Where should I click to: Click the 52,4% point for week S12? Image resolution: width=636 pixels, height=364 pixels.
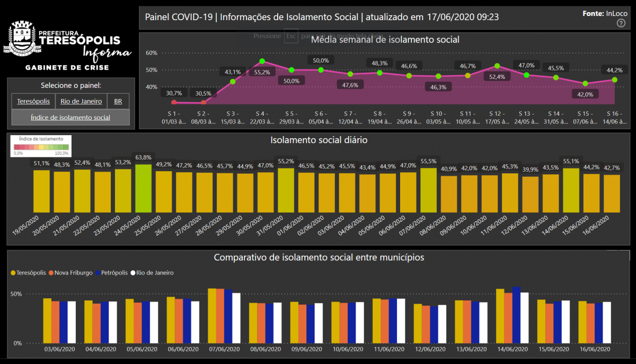pos(497,66)
